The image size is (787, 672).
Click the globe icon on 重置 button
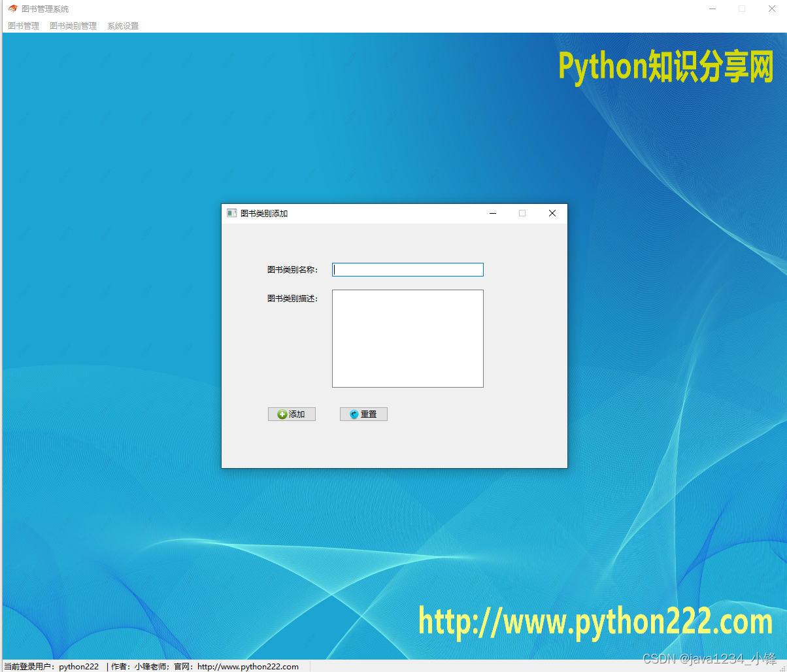coord(354,414)
